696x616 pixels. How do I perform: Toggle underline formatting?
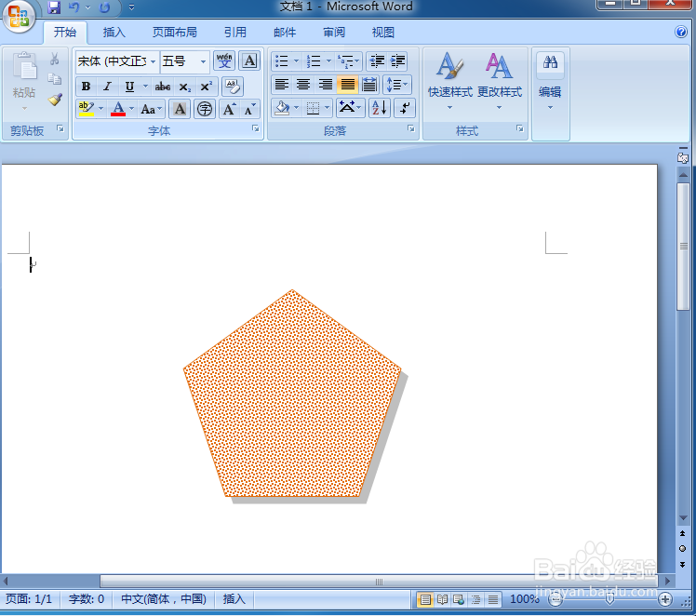[x=129, y=87]
